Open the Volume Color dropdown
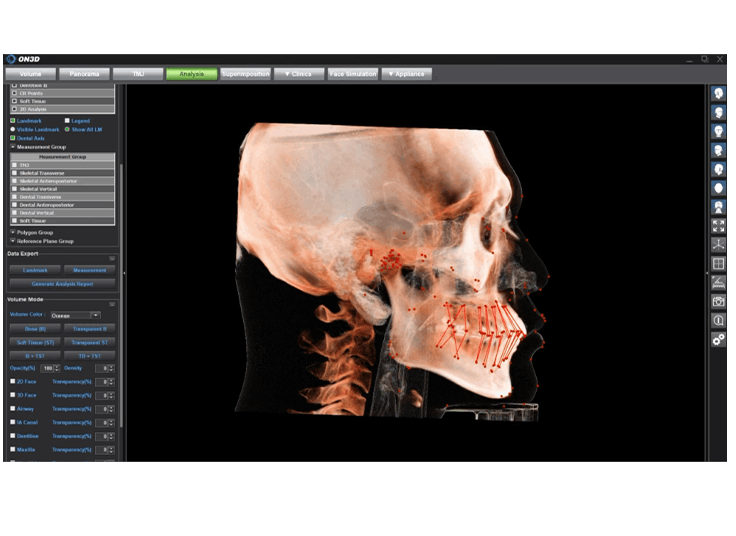 (76, 314)
